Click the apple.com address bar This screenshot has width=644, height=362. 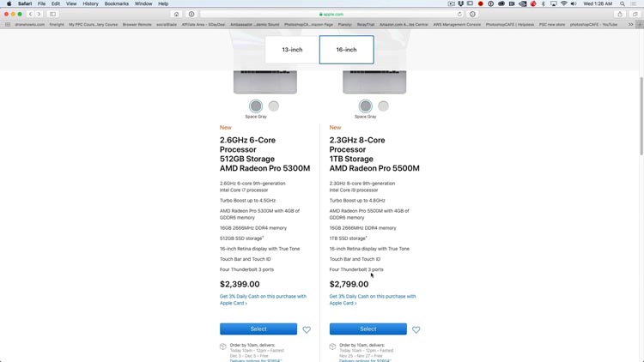[x=331, y=14]
